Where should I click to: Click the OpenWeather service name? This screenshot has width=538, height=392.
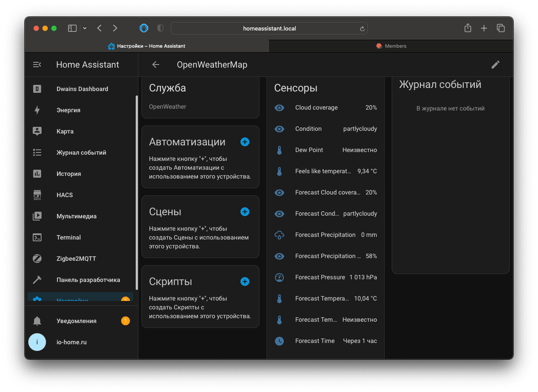point(168,107)
